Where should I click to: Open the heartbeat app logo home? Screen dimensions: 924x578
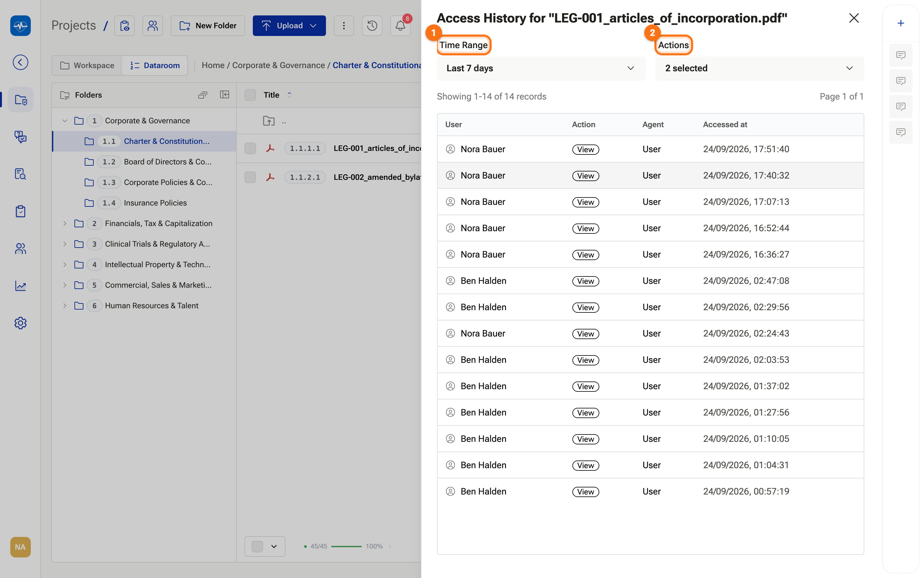click(x=20, y=26)
